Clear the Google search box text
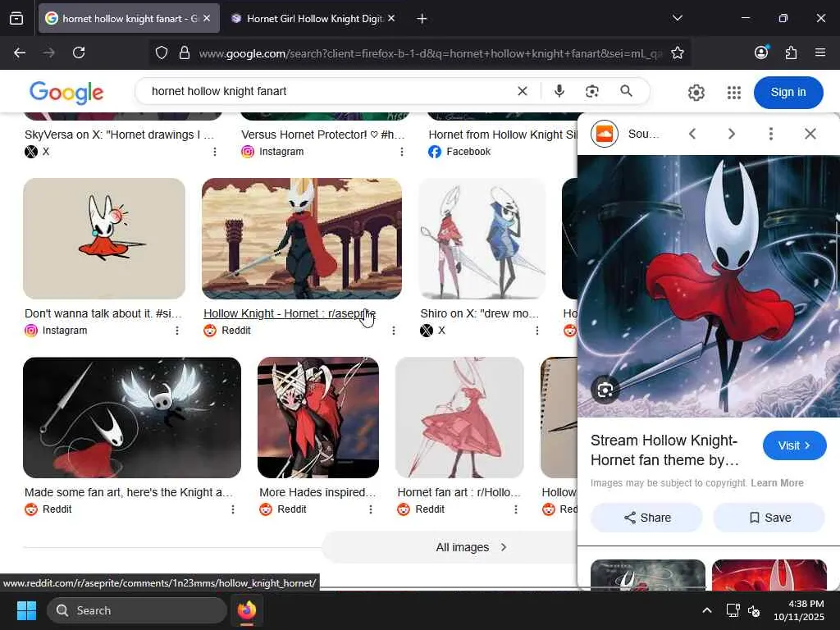Screen dimensions: 840x630 [523, 92]
